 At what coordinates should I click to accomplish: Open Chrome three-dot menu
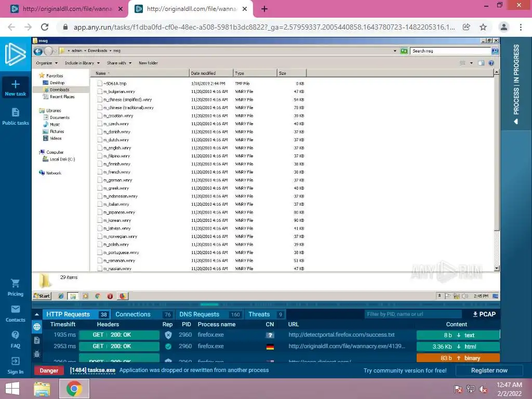point(521,27)
